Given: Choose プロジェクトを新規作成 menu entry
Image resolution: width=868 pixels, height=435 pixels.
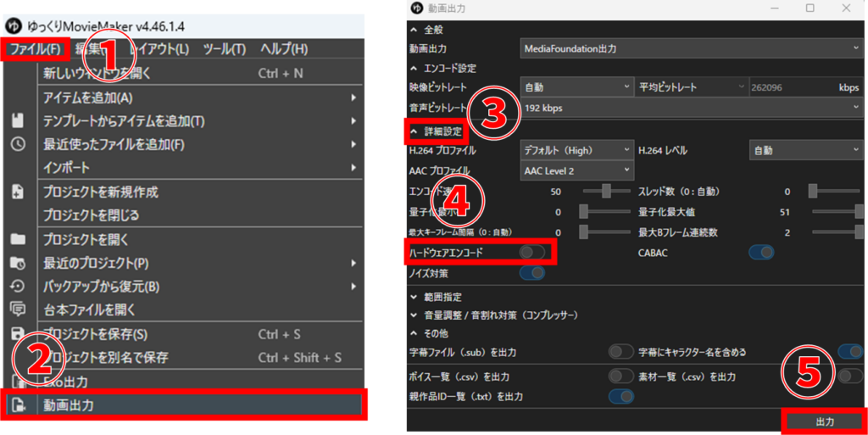Looking at the screenshot, I should coord(199,192).
